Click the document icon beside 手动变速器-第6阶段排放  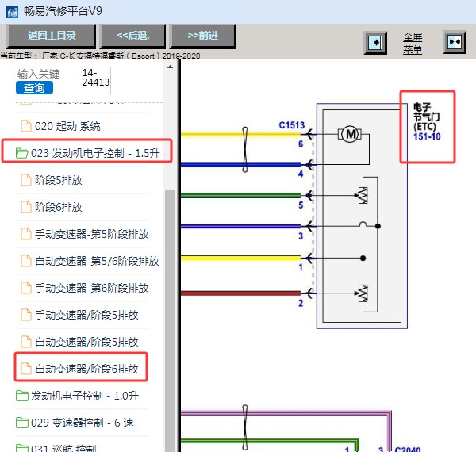point(26,288)
